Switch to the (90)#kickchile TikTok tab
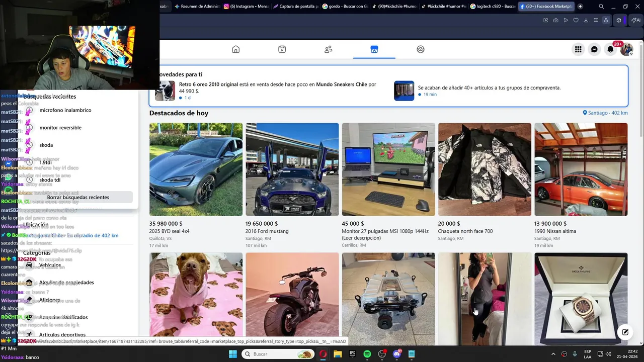 [x=394, y=7]
